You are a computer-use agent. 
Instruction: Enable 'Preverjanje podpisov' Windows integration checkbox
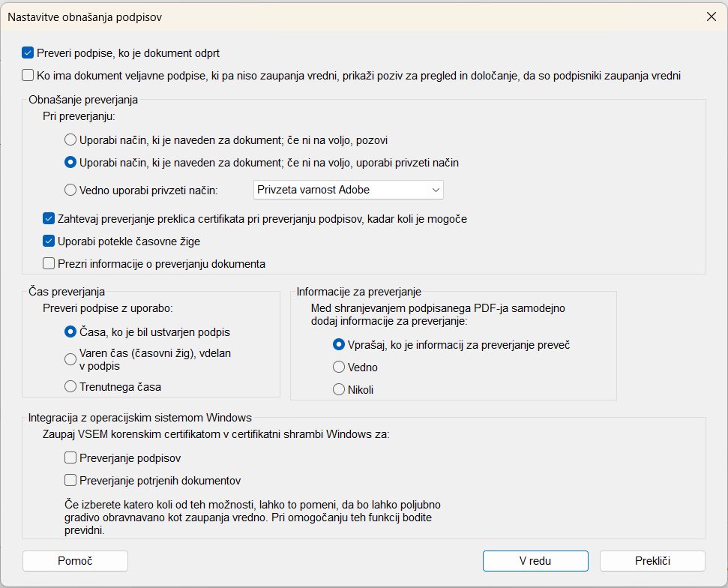[71, 457]
